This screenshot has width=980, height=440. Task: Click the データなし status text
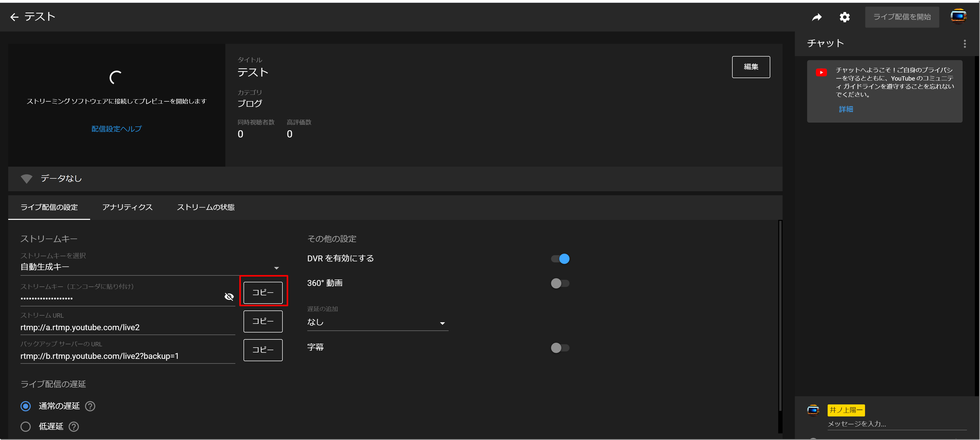[61, 178]
